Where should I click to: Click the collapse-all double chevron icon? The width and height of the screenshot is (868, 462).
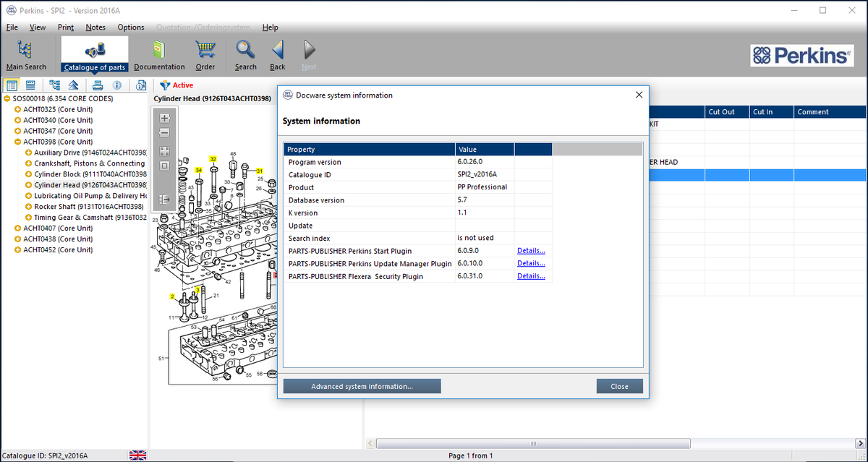point(73,85)
